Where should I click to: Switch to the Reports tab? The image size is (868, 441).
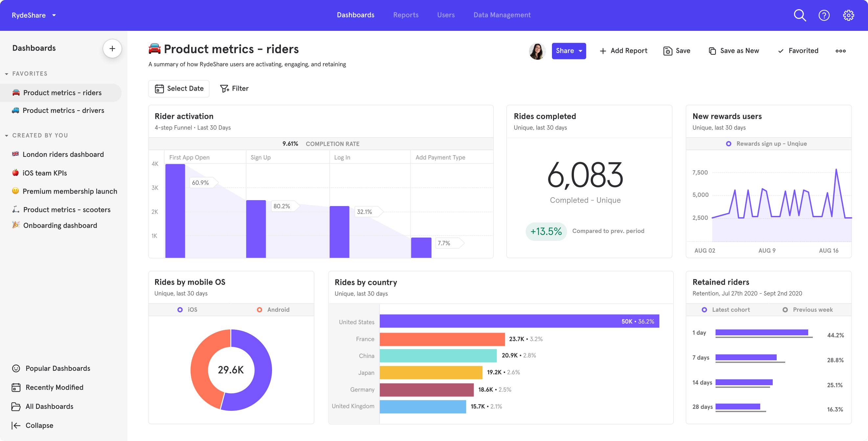coord(406,15)
